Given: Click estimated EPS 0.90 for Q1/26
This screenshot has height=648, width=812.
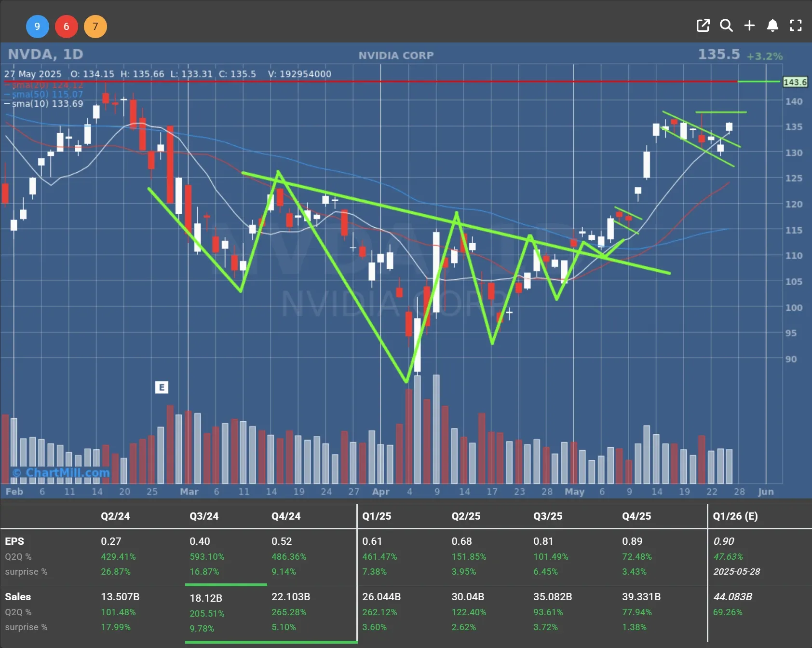Looking at the screenshot, I should coord(724,541).
